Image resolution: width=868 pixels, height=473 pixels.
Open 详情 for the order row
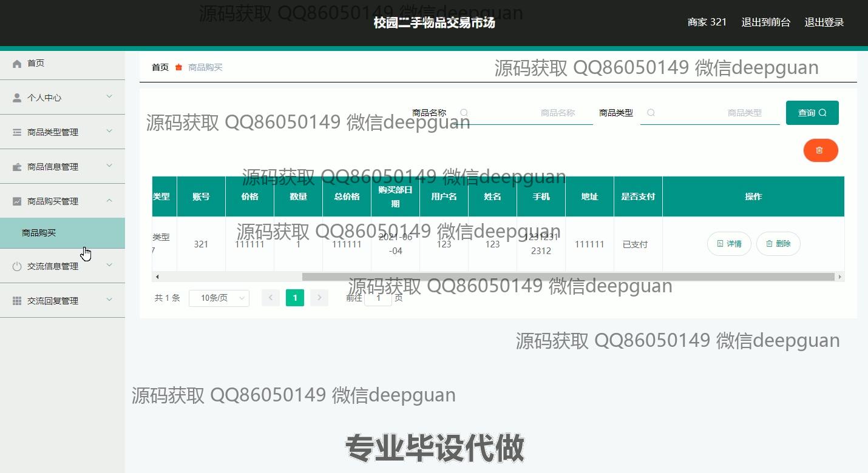(x=729, y=244)
